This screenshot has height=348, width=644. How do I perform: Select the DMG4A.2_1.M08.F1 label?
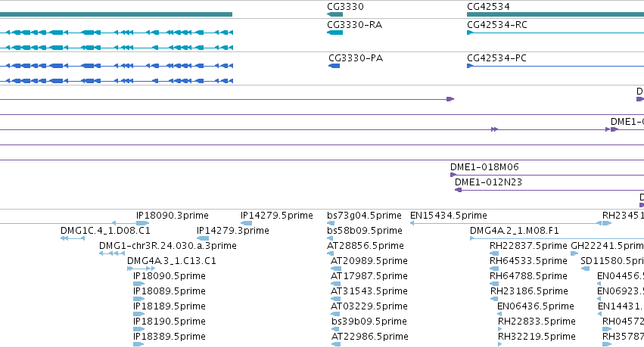pos(514,231)
